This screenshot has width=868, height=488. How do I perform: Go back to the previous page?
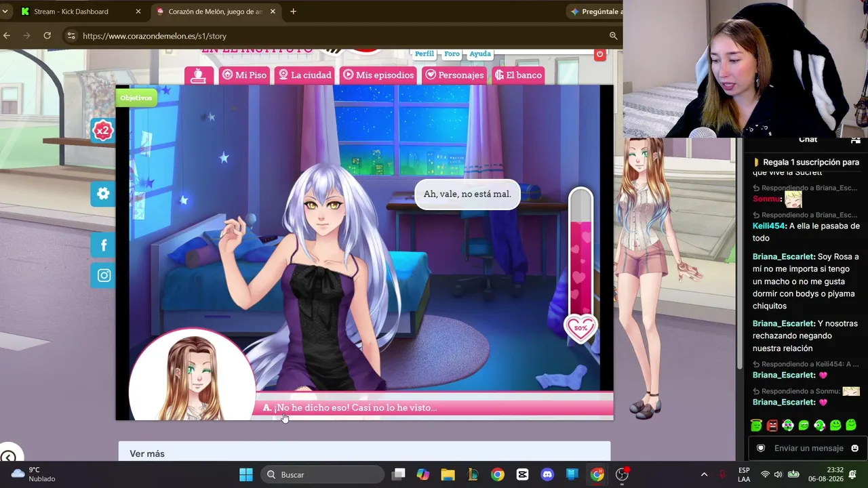coord(7,36)
